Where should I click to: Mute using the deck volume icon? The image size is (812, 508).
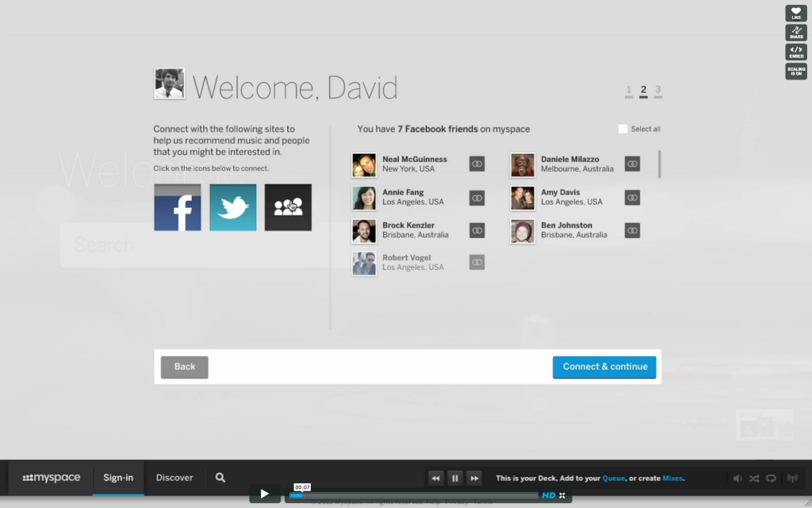click(x=737, y=479)
